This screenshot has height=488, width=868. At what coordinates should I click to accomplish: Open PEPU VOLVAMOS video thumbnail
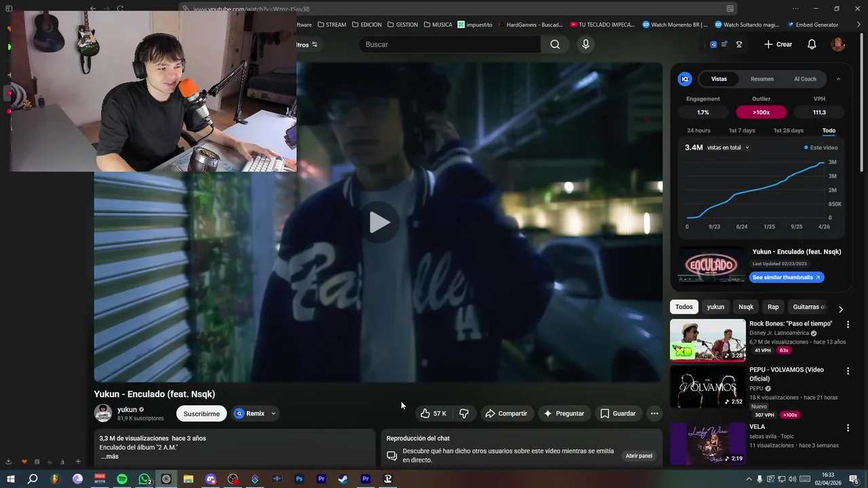[708, 387]
